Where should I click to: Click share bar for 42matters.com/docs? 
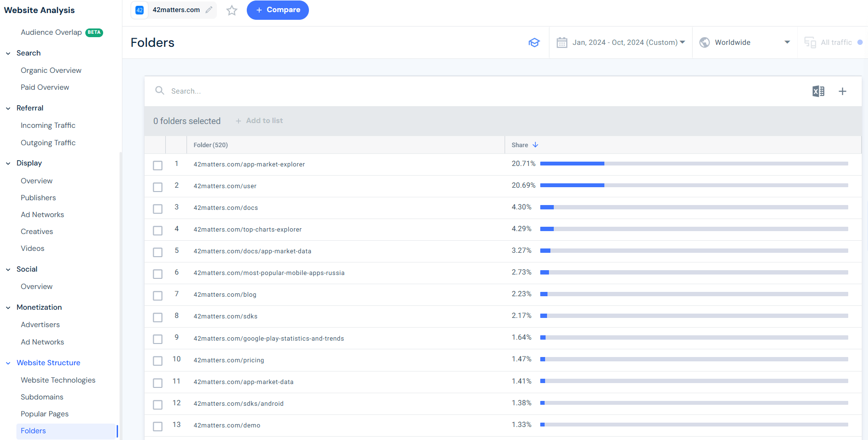point(694,207)
